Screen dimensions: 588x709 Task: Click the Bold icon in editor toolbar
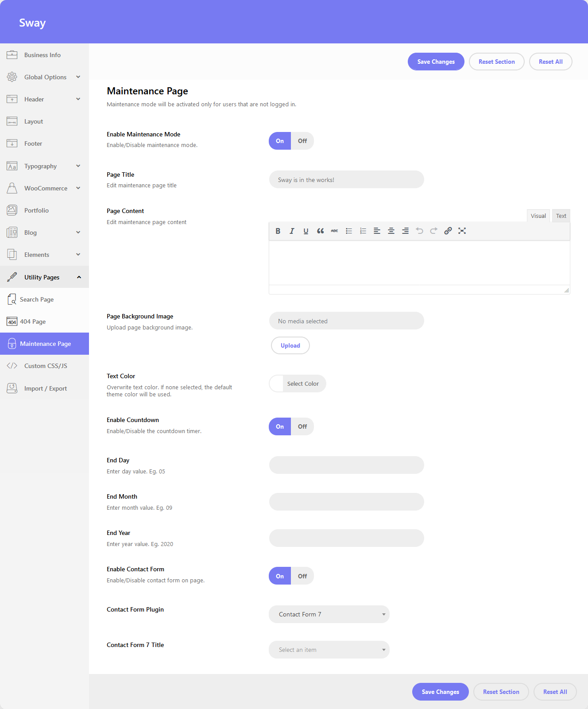[x=278, y=231]
